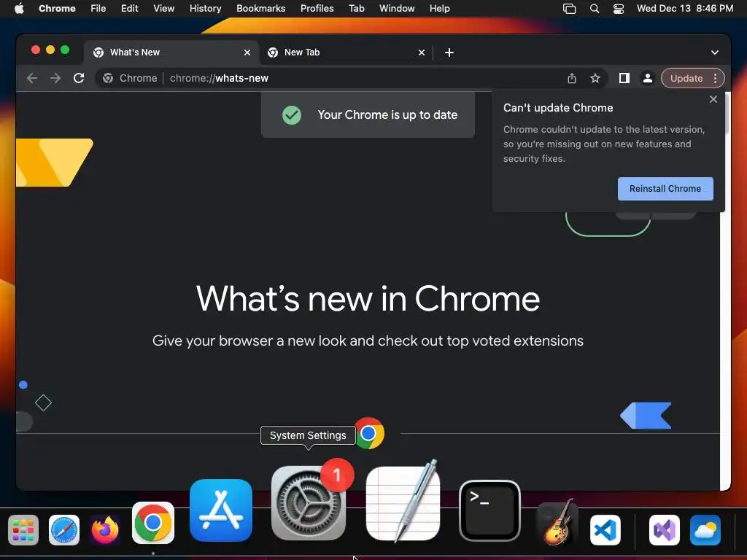Open Safari from the Dock
The image size is (747, 560).
click(64, 529)
